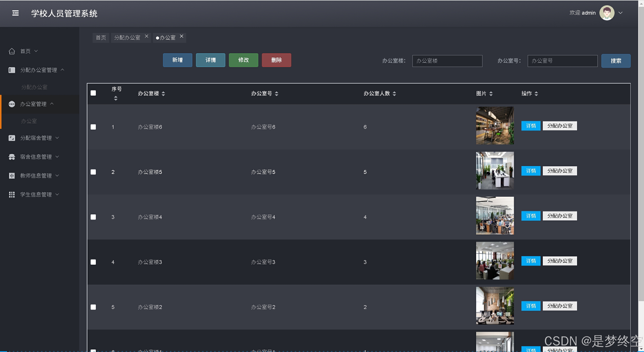644x352 pixels.
Task: Click 分配办公室 button for 办公室楼5 row
Action: pos(560,171)
